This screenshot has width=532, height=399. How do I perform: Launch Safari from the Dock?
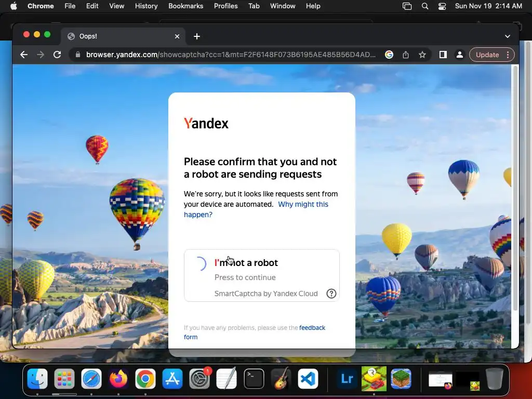(x=91, y=379)
